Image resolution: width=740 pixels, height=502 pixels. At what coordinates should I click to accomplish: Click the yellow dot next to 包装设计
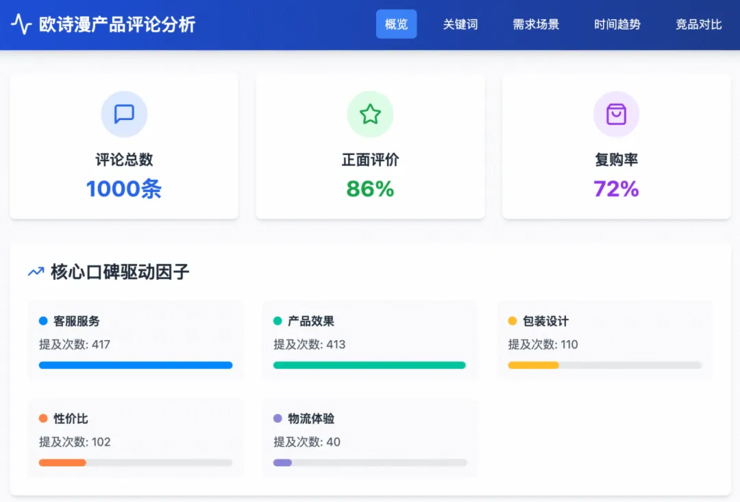point(513,321)
